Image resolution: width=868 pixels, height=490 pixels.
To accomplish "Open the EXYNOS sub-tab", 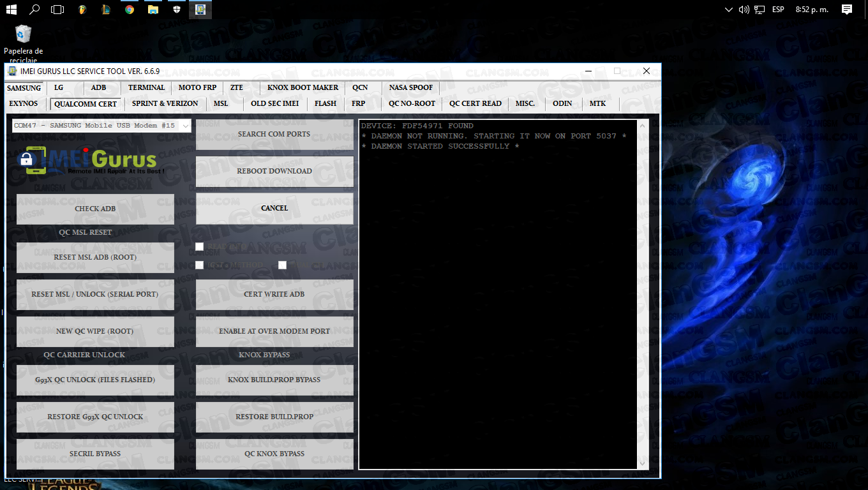I will click(24, 103).
